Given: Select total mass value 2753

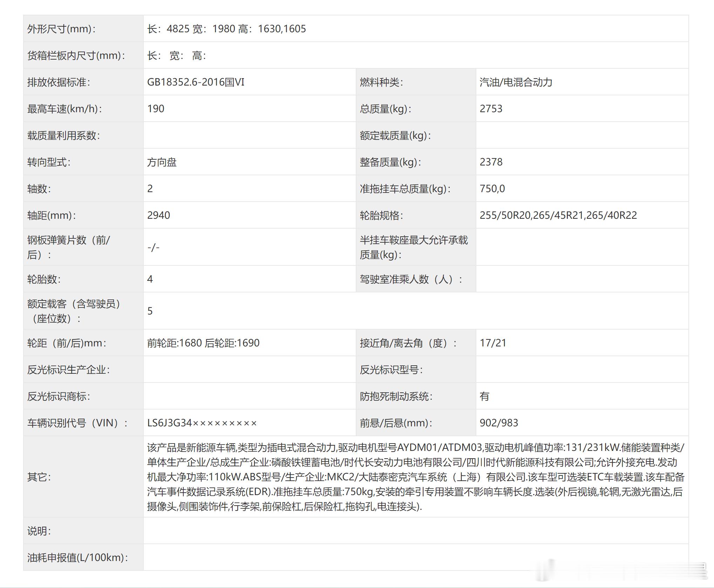Looking at the screenshot, I should (491, 109).
